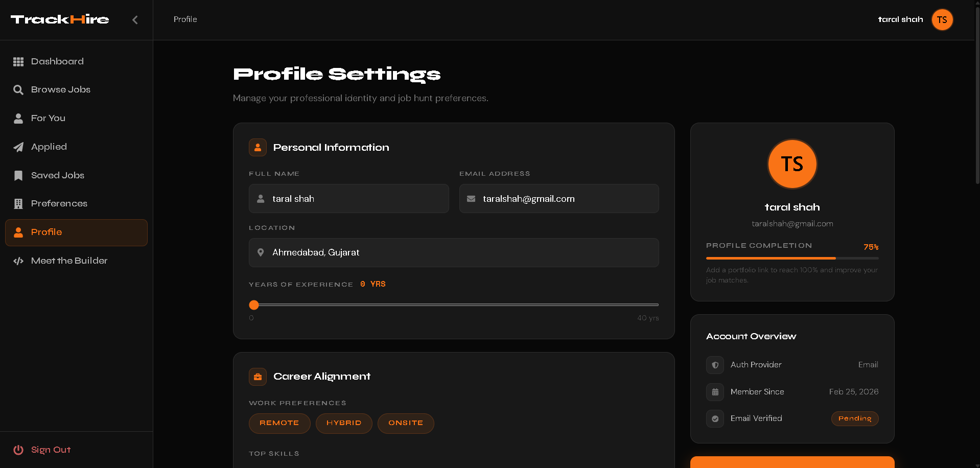Edit the Full Name field
The image size is (980, 468).
click(348, 199)
